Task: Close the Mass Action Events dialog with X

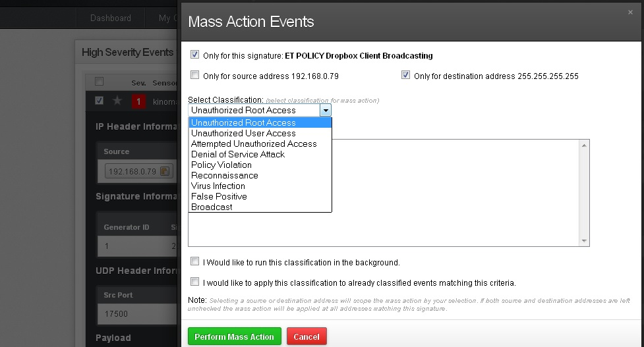Action: click(630, 12)
